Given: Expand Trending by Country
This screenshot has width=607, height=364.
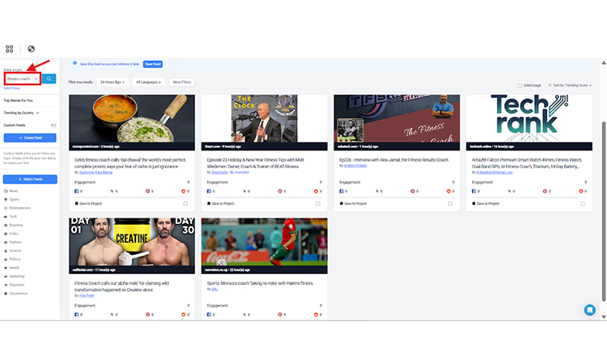Looking at the screenshot, I should point(21,113).
